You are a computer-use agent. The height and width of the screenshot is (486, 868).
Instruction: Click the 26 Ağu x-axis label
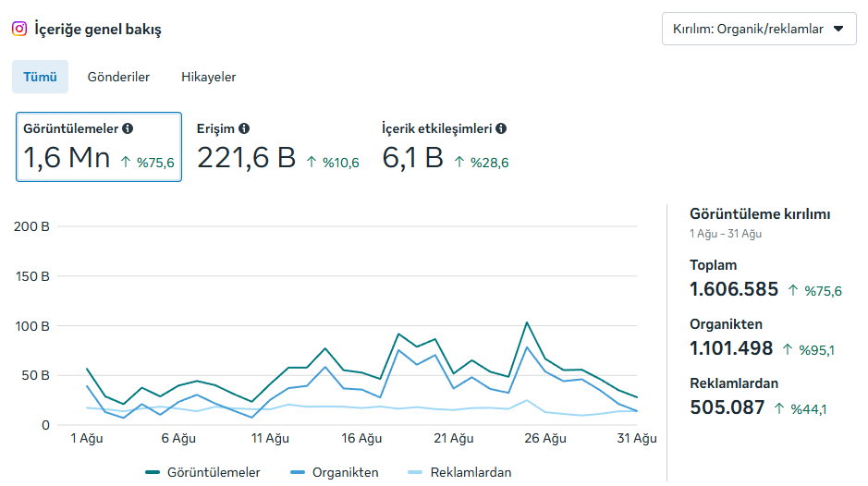coord(545,438)
